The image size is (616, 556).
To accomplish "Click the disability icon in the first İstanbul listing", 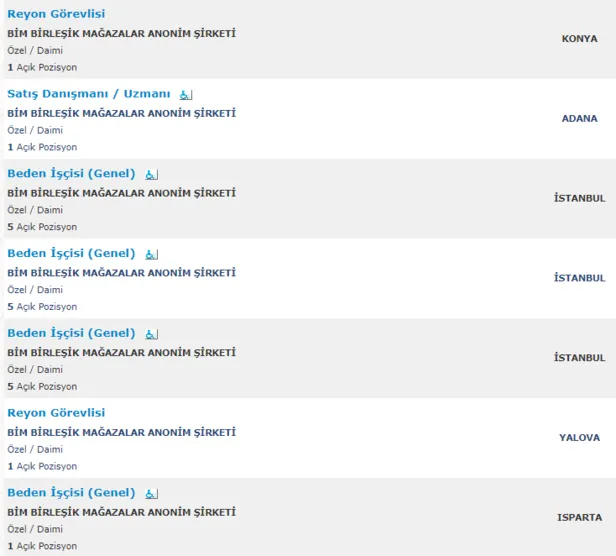I will (152, 175).
